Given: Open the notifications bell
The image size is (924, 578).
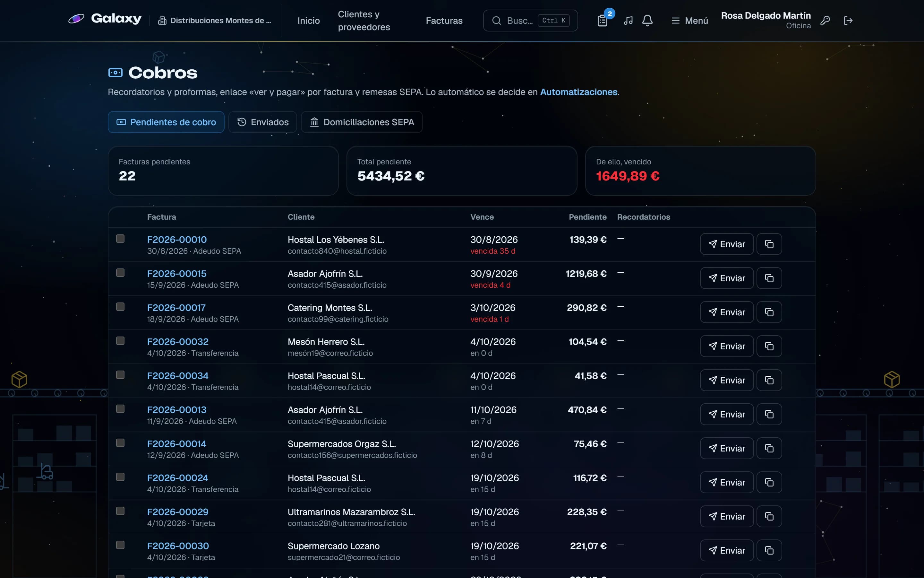Looking at the screenshot, I should (x=647, y=21).
